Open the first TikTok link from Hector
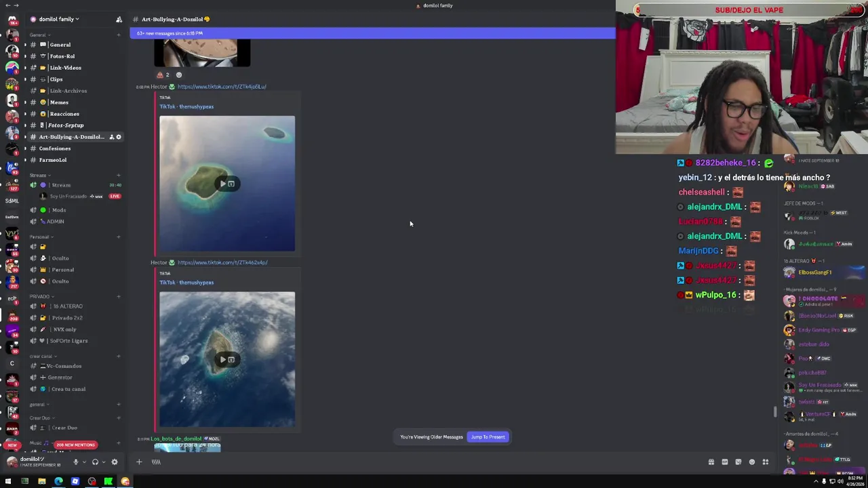 [222, 87]
